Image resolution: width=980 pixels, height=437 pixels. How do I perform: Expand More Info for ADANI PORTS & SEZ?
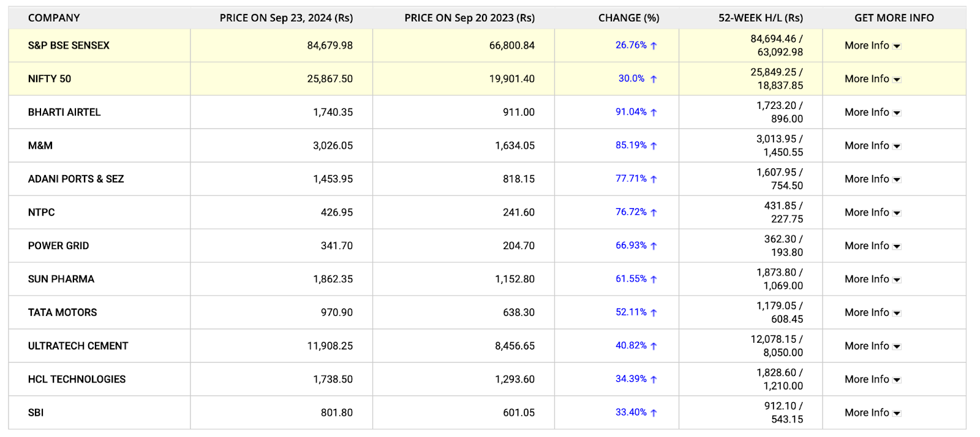tap(872, 179)
